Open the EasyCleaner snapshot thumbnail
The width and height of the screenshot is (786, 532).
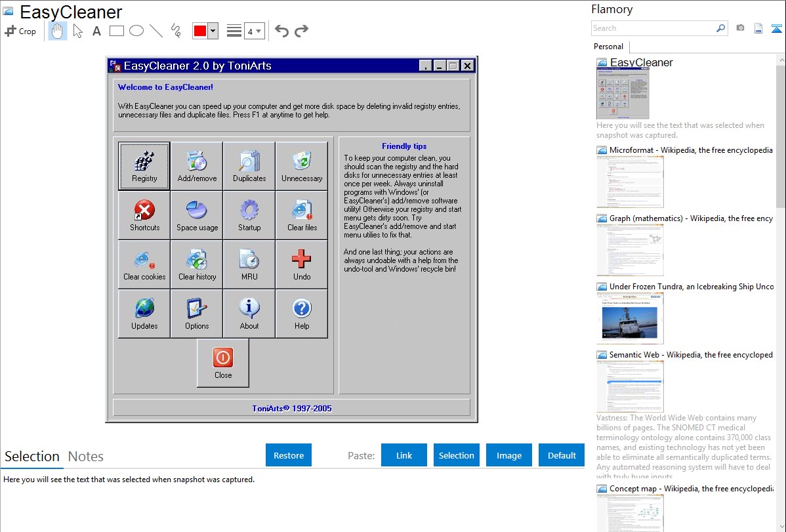pyautogui.click(x=623, y=94)
